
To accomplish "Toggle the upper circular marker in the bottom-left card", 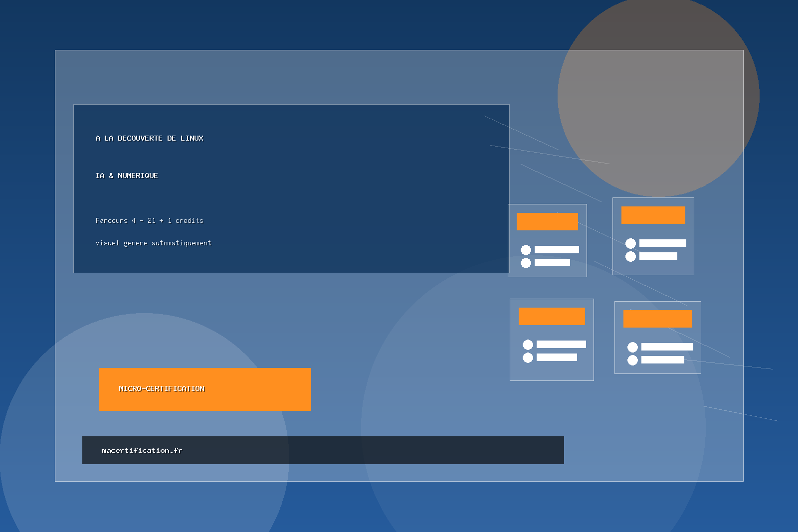I will pos(527,344).
